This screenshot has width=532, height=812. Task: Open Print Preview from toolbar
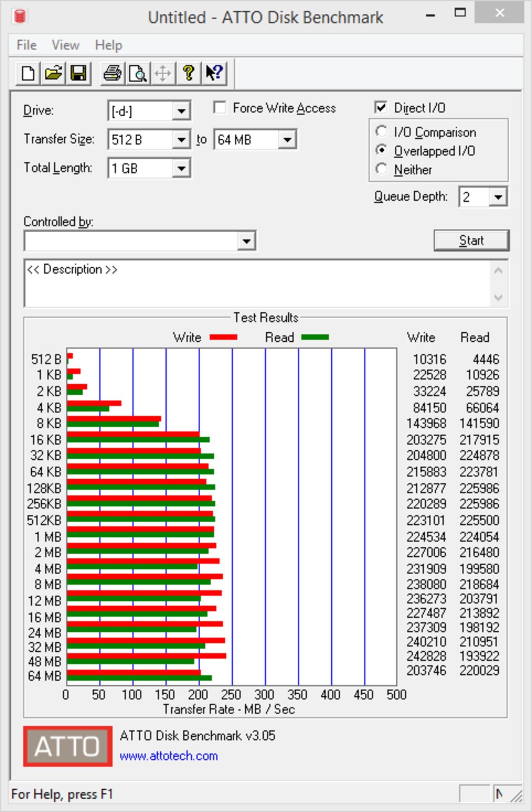click(138, 73)
